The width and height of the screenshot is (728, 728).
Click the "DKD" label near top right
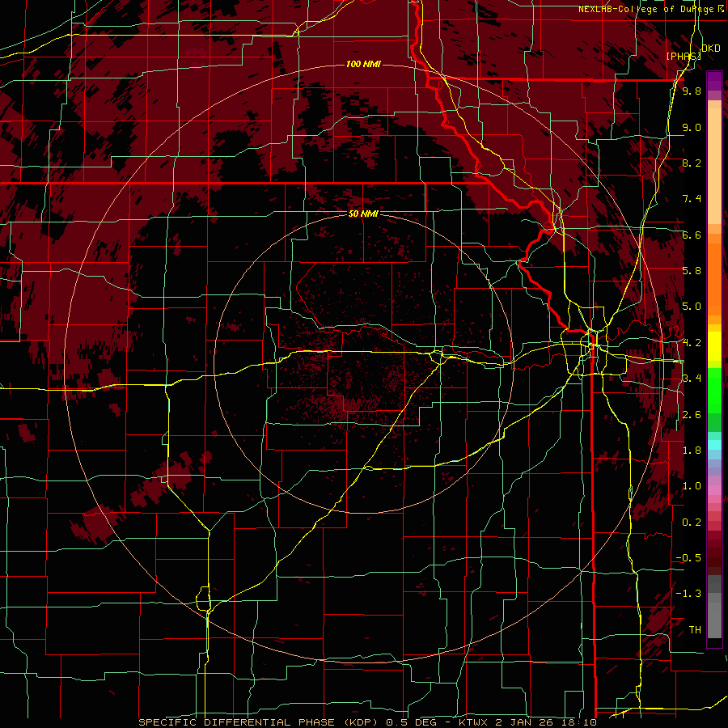(711, 49)
